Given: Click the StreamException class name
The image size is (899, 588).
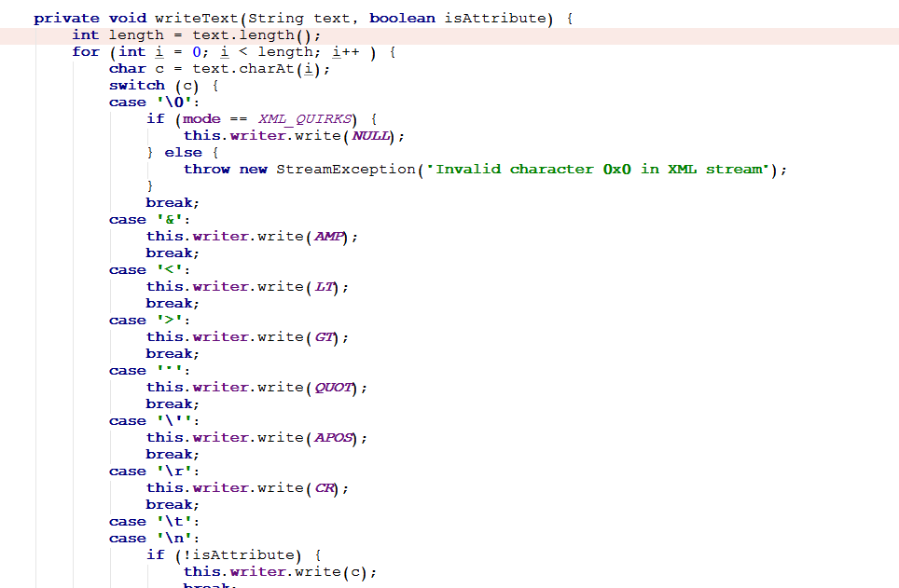Looking at the screenshot, I should 346,170.
